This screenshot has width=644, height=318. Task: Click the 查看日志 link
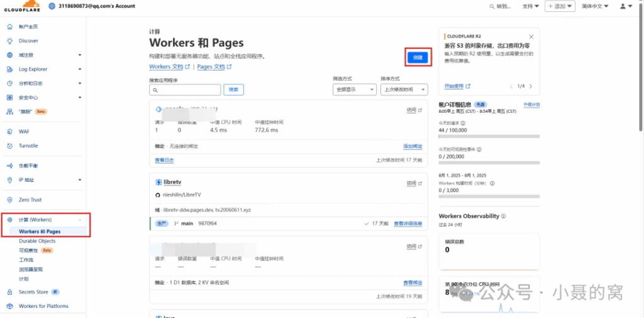pos(164,160)
